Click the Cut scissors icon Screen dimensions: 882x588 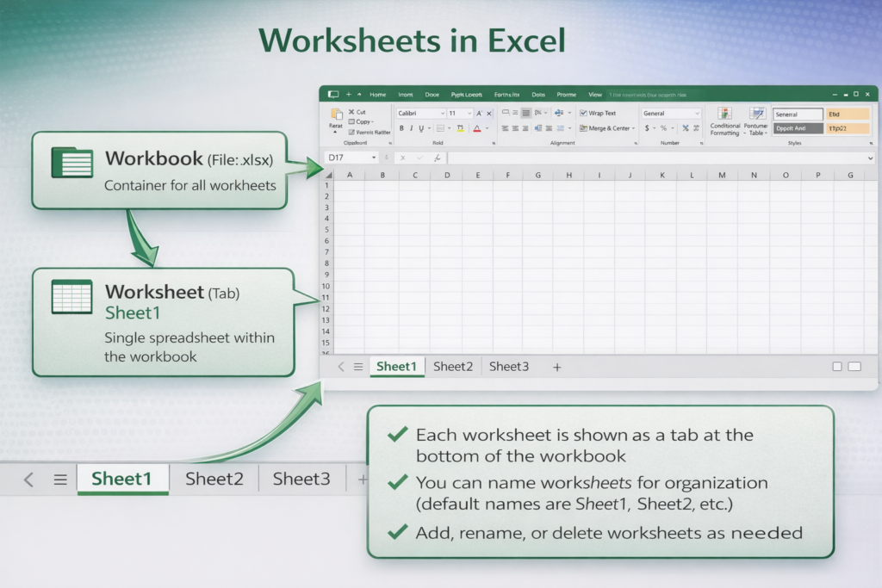click(x=351, y=112)
